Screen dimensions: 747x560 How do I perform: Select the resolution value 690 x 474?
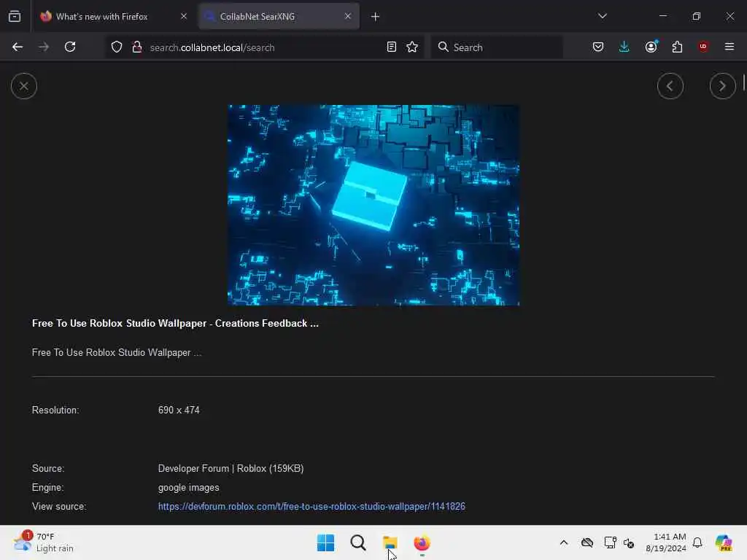(179, 410)
